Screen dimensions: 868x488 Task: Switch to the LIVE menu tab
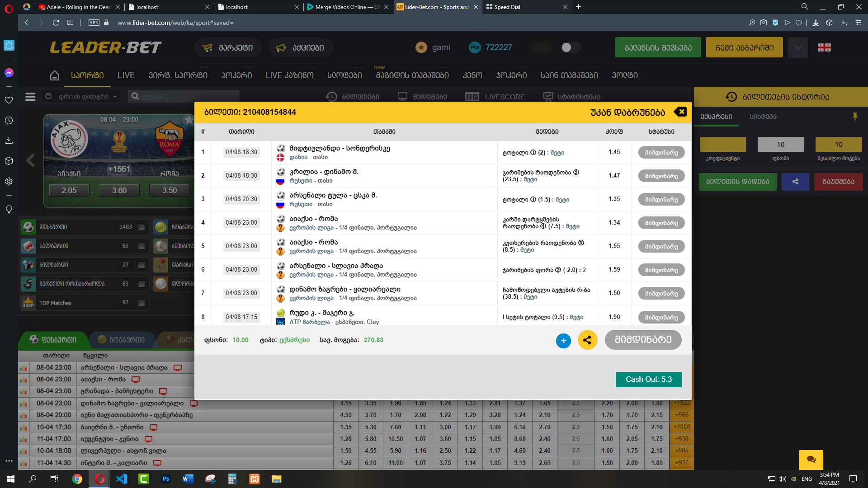click(126, 75)
